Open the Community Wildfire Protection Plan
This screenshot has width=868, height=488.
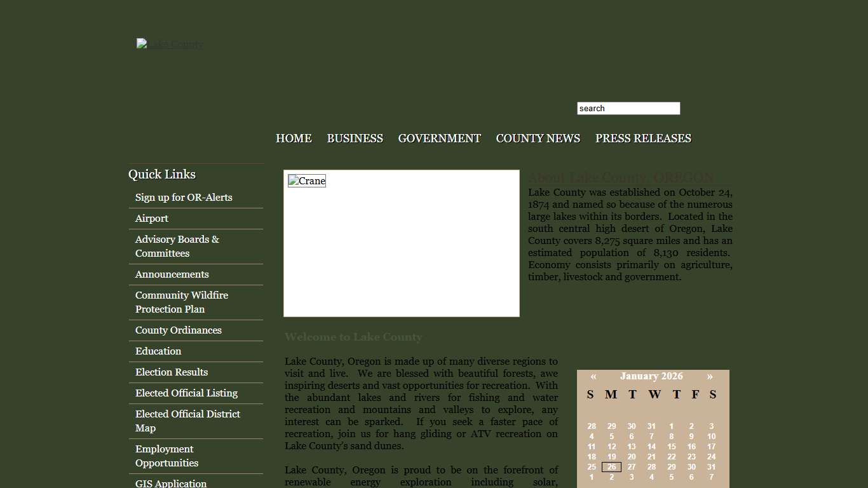pyautogui.click(x=181, y=302)
